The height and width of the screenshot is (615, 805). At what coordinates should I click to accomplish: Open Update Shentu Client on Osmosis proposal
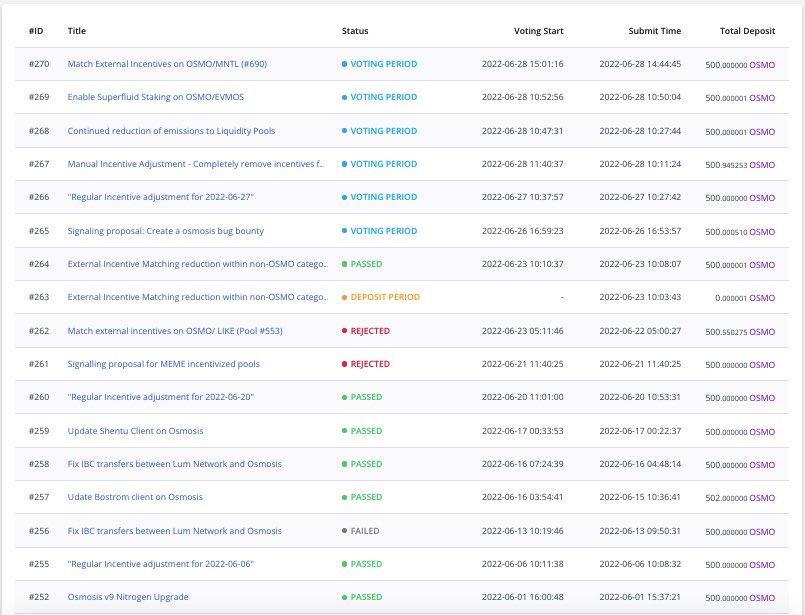coord(135,431)
